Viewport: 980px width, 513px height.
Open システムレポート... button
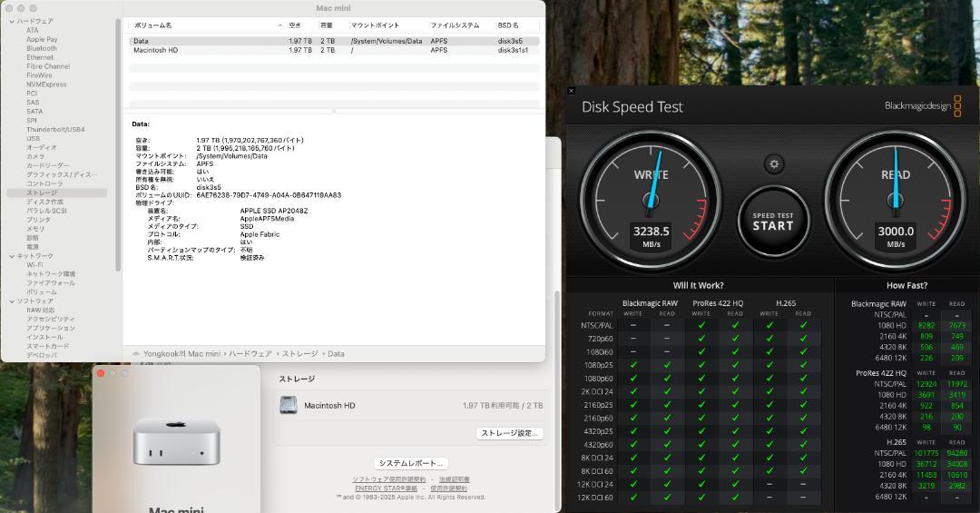pos(411,463)
